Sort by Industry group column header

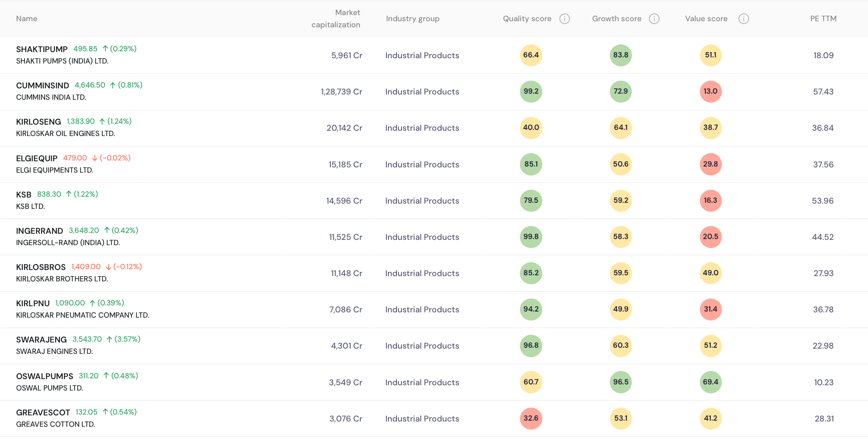tap(412, 19)
